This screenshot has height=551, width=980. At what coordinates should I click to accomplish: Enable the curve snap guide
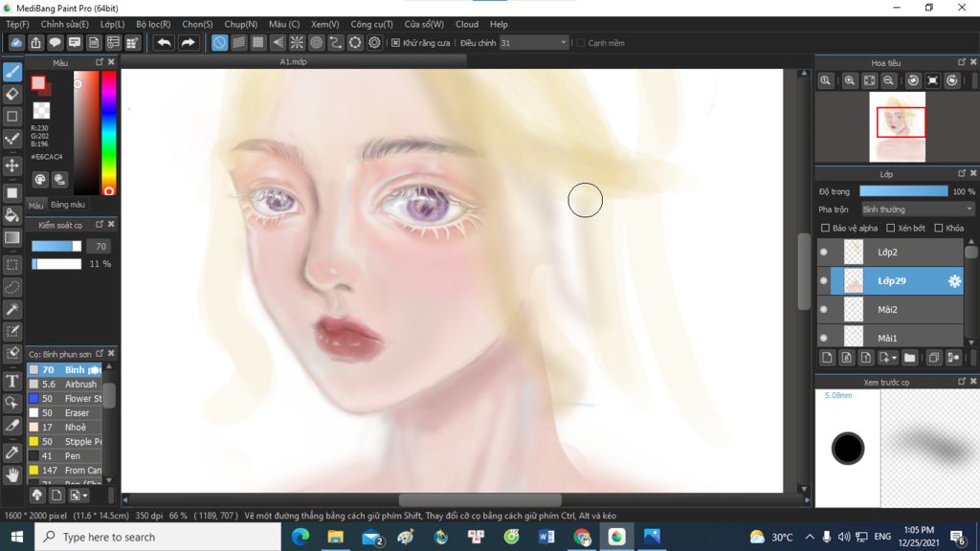tap(336, 42)
